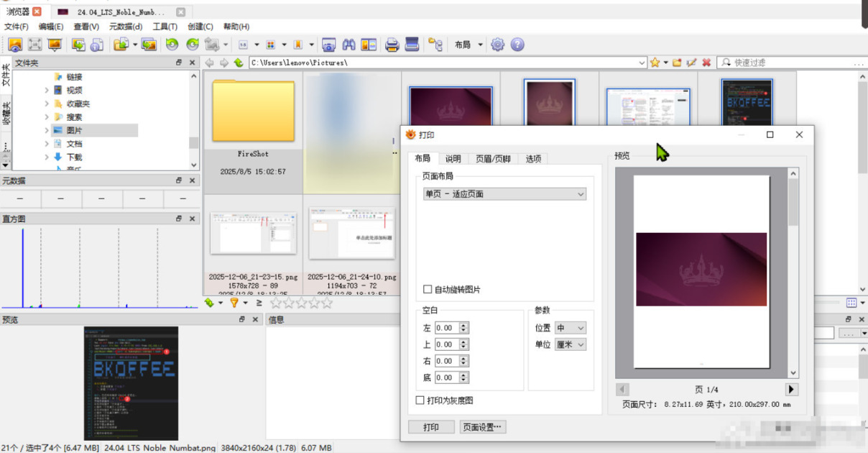
Task: Click the scanner acquire icon
Action: click(412, 45)
